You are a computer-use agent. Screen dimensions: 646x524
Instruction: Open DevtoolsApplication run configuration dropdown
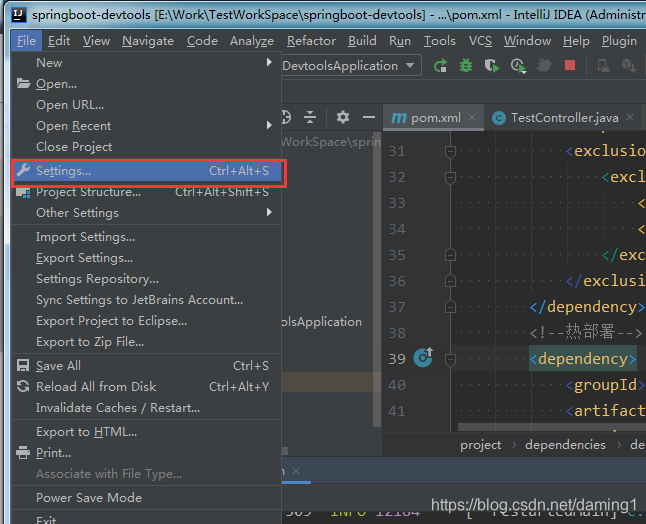[x=351, y=66]
